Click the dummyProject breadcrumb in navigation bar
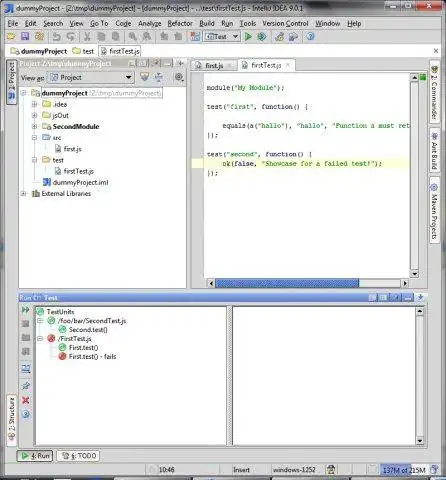The image size is (446, 480). pyautogui.click(x=39, y=51)
